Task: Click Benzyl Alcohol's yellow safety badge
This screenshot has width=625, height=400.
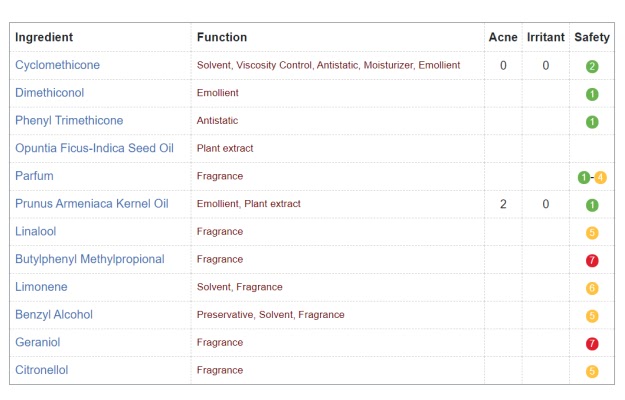Action: (592, 316)
